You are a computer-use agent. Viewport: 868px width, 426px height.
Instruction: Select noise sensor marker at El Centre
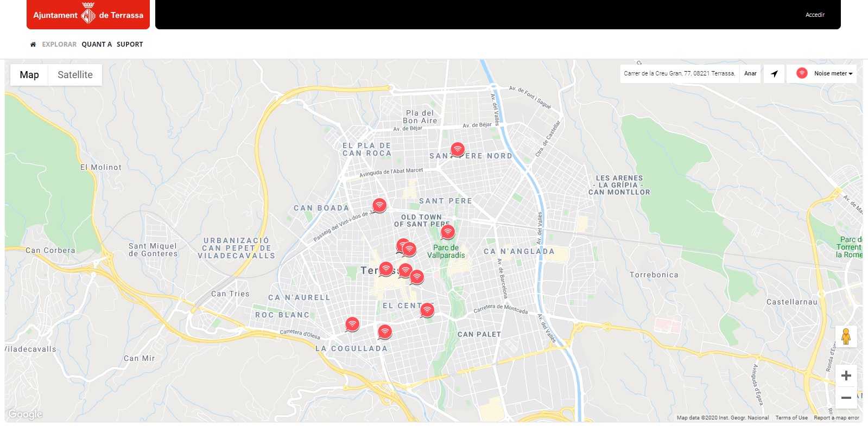point(427,310)
